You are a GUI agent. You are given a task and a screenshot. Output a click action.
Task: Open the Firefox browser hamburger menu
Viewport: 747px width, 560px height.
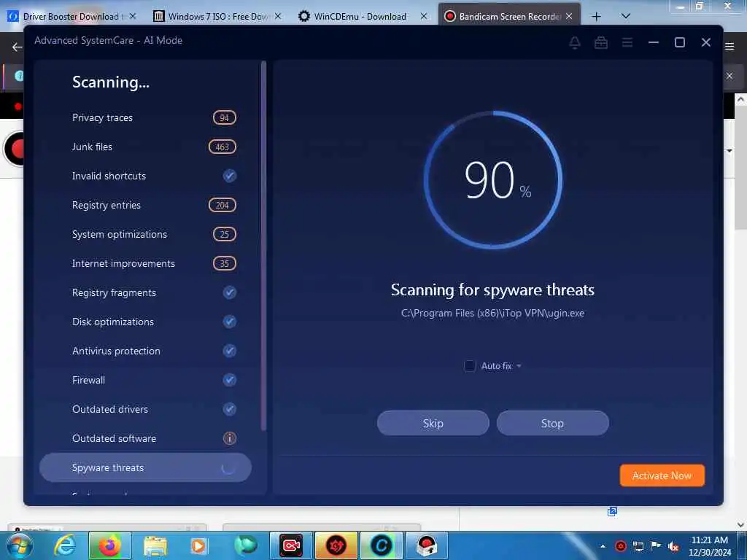pyautogui.click(x=729, y=47)
